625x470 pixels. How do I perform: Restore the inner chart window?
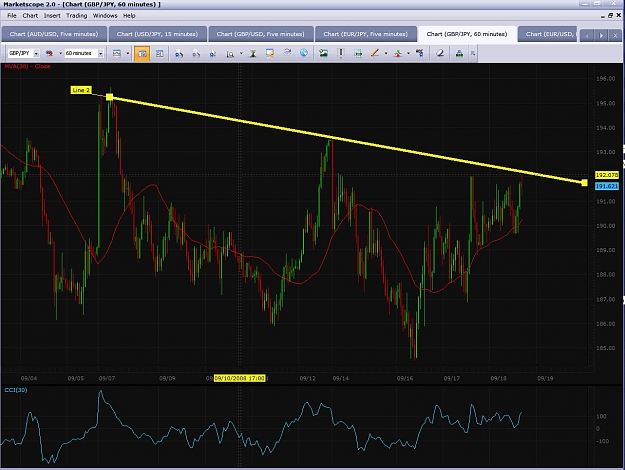(610, 16)
